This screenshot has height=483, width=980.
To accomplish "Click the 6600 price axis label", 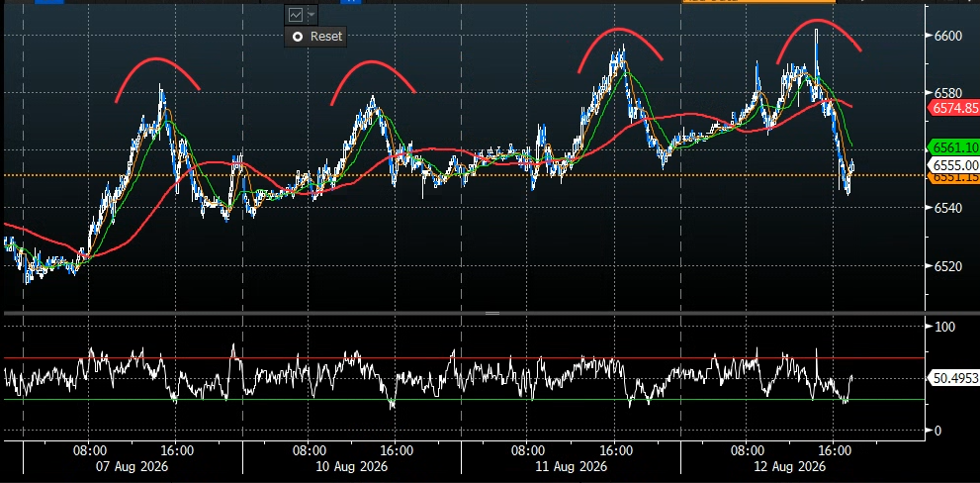I will click(x=947, y=37).
